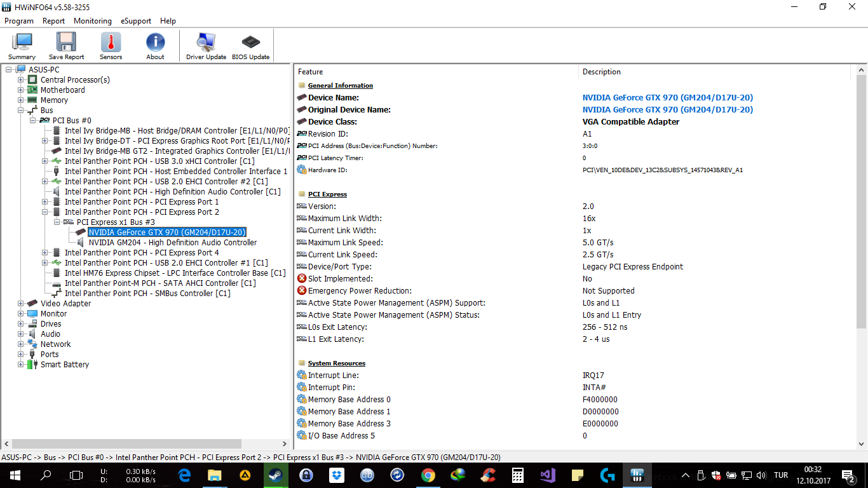Expand the Video Adapter node

point(21,304)
